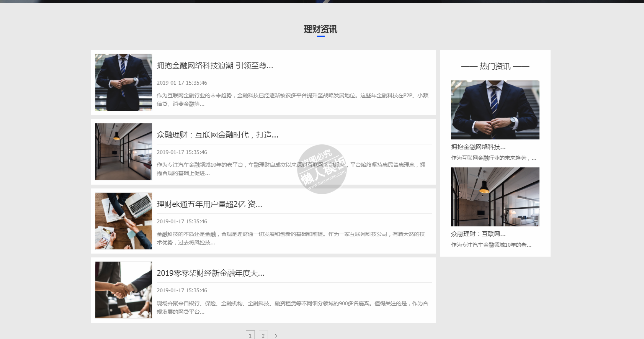Go to pagination page 2
This screenshot has height=339, width=644.
(263, 335)
